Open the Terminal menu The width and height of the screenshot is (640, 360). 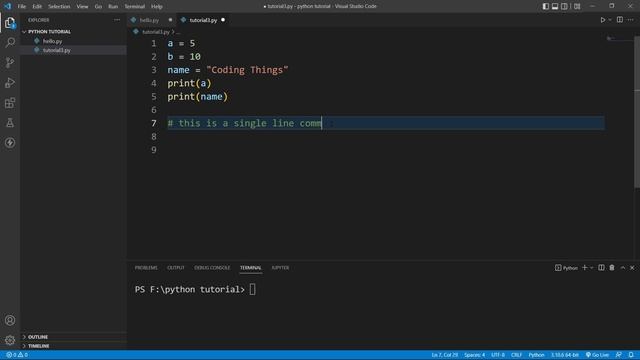coord(135,7)
